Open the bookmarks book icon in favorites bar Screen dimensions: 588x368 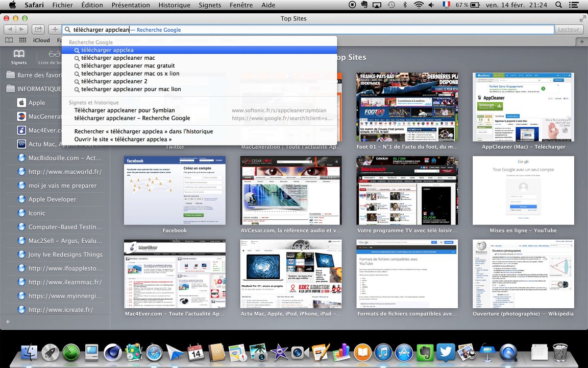click(x=9, y=40)
